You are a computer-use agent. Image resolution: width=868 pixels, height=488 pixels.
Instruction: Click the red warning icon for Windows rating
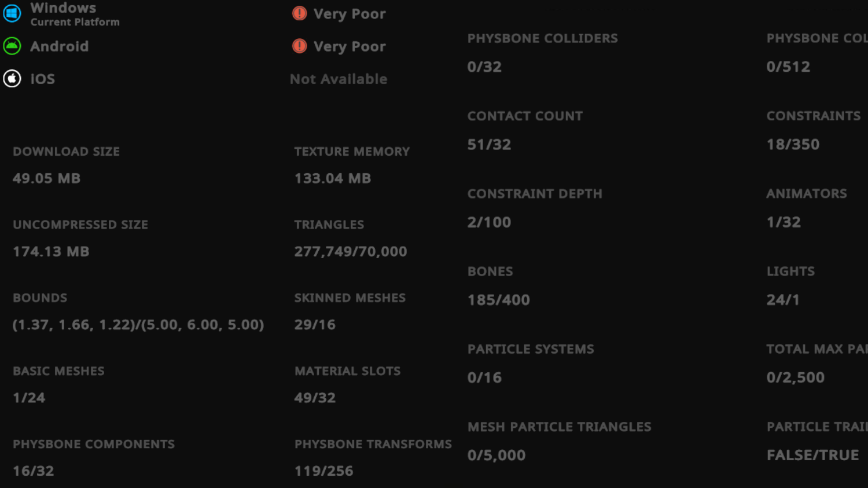(x=299, y=13)
